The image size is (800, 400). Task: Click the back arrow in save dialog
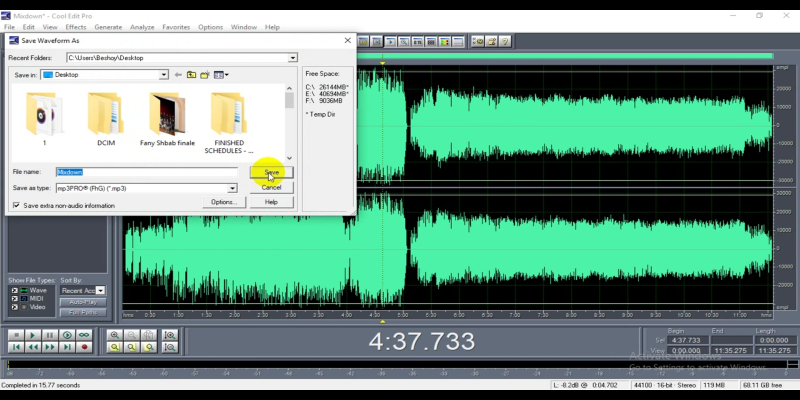(x=178, y=75)
